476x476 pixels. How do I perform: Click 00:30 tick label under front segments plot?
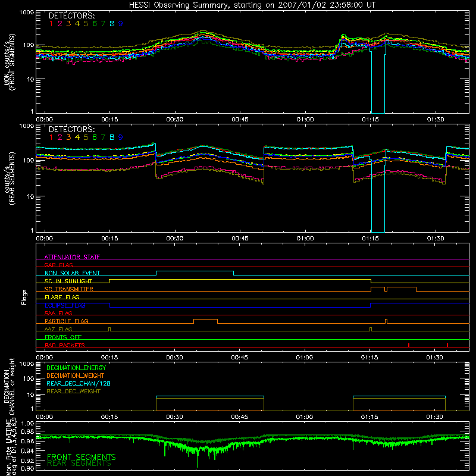coord(175,120)
